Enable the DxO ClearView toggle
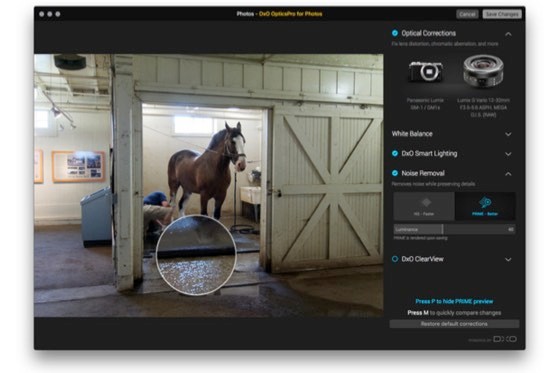This screenshot has height=373, width=560. [395, 259]
